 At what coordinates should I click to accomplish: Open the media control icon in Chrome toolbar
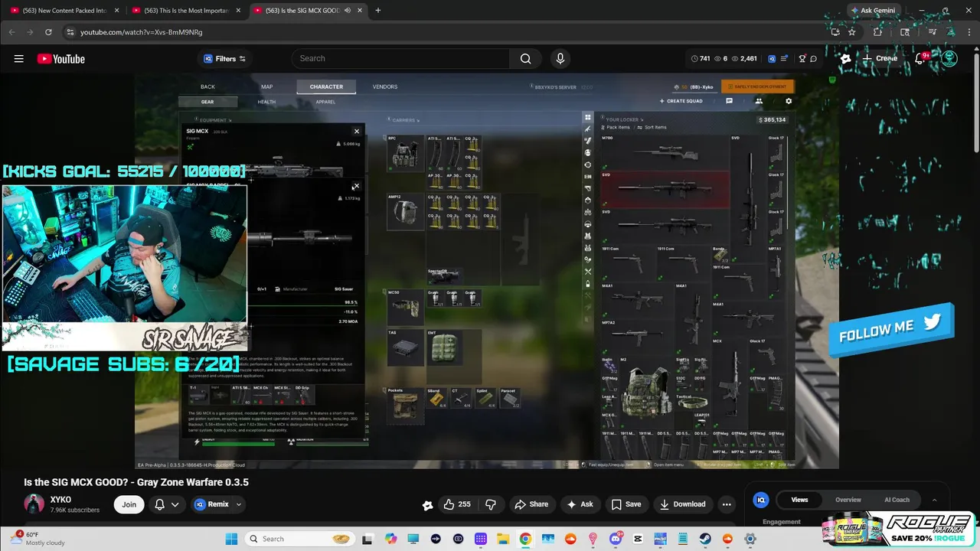[x=933, y=32]
